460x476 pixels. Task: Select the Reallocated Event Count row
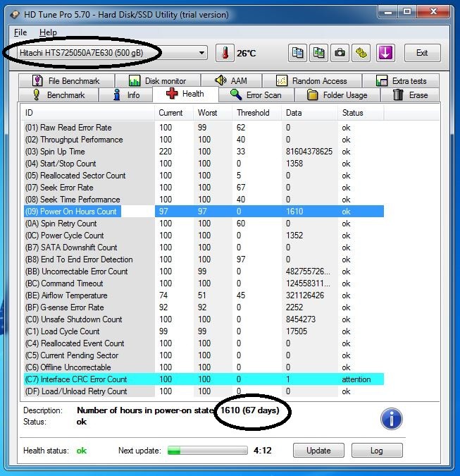[204, 343]
